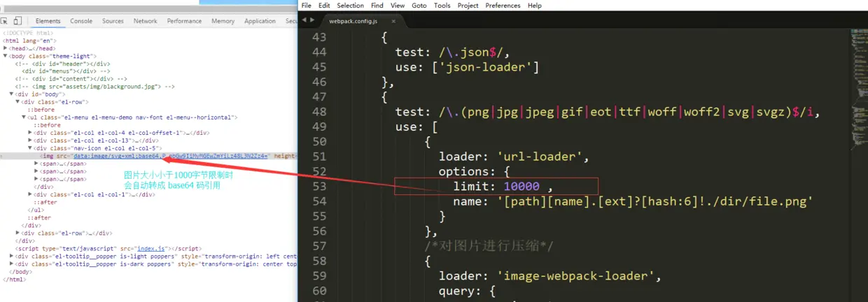Expand the el-col el-col-1 div node

coord(30,194)
